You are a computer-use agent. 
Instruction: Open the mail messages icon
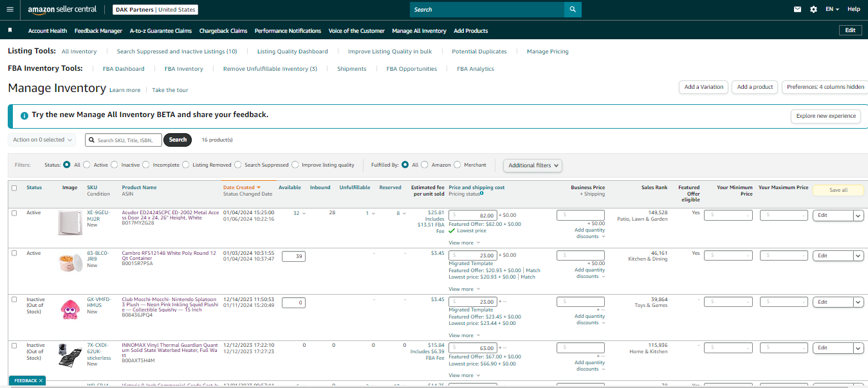[x=798, y=10]
